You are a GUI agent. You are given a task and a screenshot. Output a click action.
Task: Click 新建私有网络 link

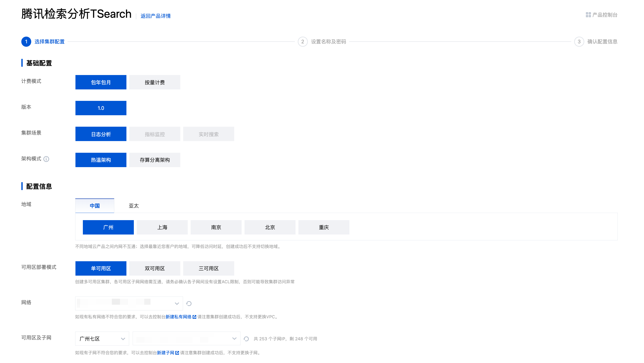click(x=179, y=317)
